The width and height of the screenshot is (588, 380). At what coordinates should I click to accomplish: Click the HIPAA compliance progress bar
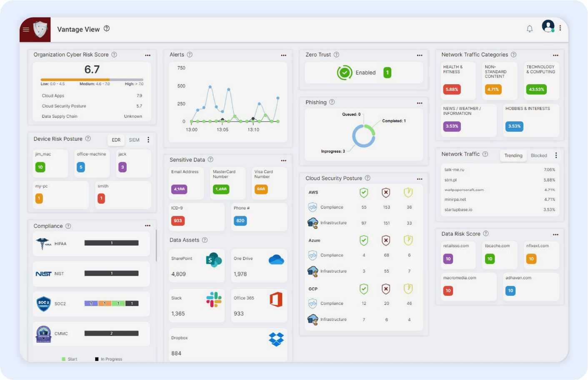(x=111, y=243)
